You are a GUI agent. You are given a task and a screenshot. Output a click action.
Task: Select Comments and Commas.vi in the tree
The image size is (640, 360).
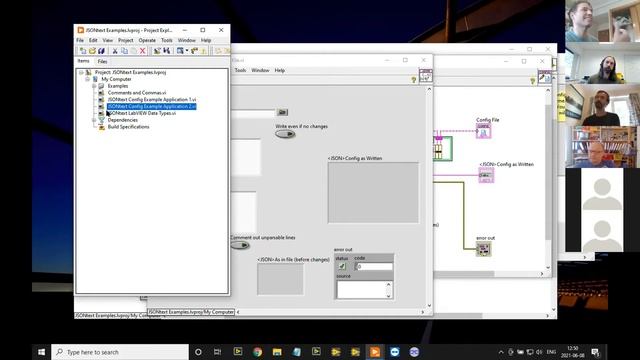coord(137,93)
